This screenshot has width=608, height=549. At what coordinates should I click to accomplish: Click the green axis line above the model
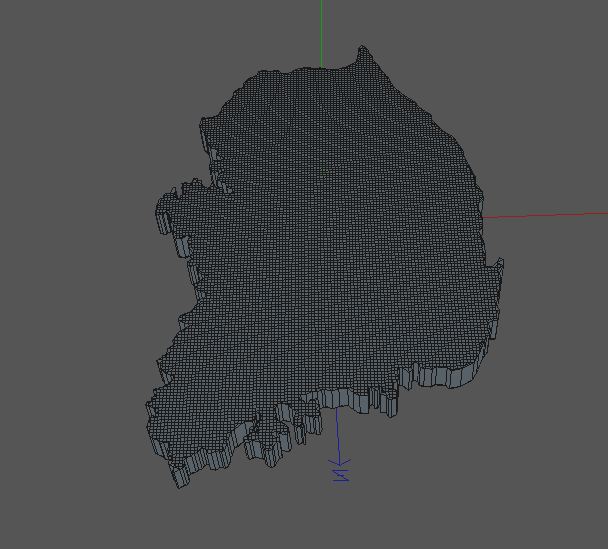[x=321, y=33]
